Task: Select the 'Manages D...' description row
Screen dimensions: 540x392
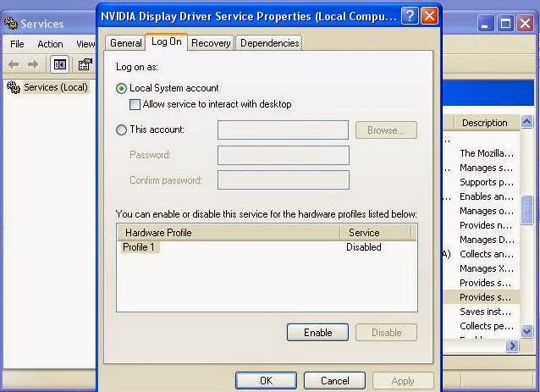Action: click(487, 240)
